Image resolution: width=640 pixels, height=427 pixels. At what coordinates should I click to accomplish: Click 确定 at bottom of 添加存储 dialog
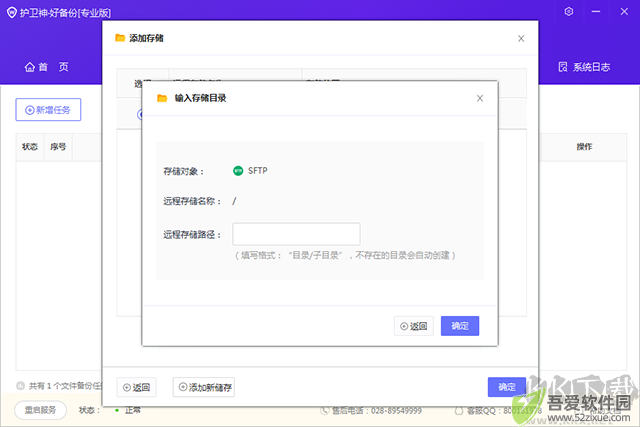pos(507,387)
